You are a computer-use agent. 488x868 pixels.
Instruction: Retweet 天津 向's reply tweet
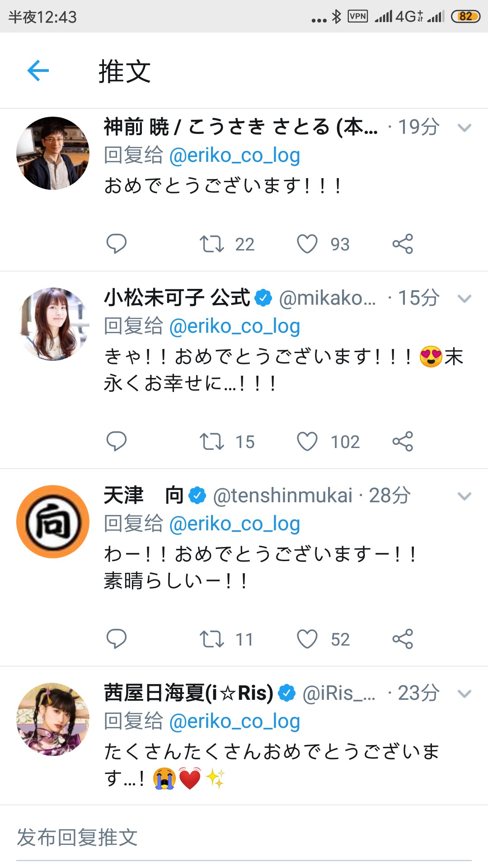click(x=212, y=639)
